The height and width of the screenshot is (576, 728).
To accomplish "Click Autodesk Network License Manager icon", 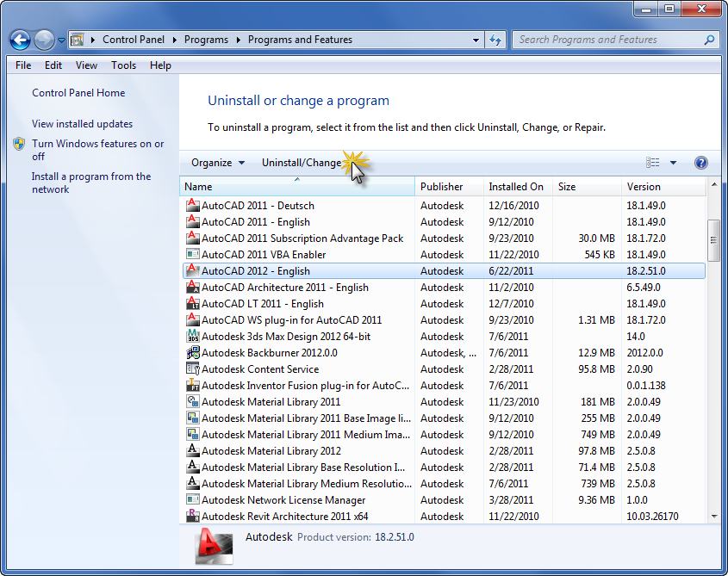I will tap(193, 500).
